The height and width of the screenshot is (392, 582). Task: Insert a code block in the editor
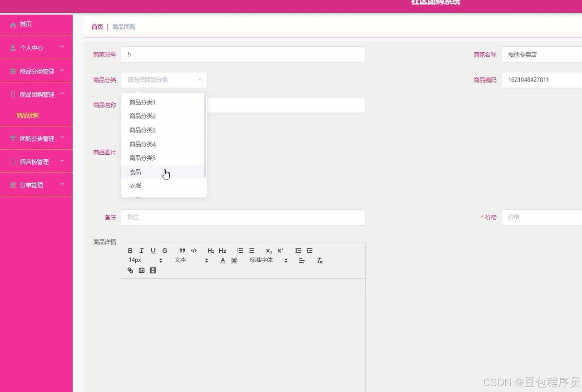click(x=194, y=250)
